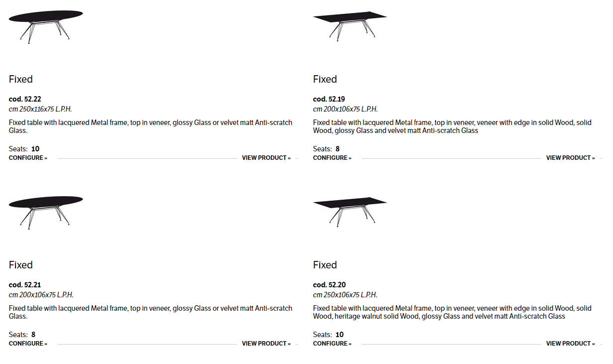This screenshot has height=364, width=613.
Task: Configure the 52.19 fixed table
Action: point(332,158)
